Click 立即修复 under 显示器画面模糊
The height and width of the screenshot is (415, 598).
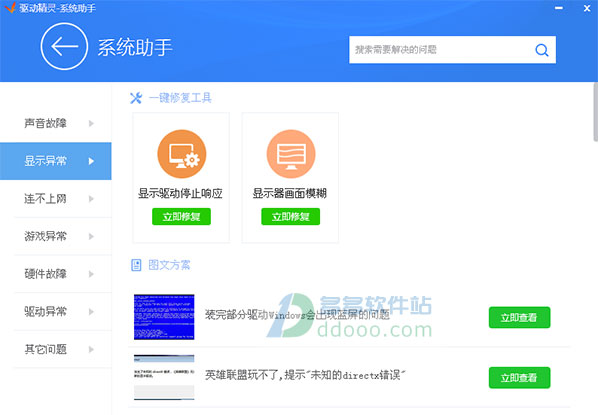pyautogui.click(x=291, y=217)
